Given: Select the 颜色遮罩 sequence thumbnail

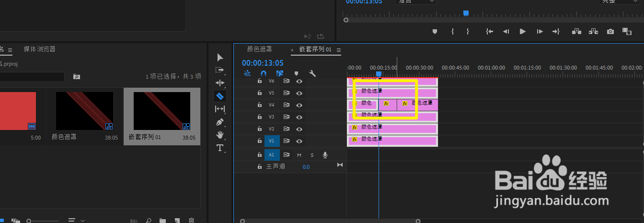Looking at the screenshot, I should (84, 111).
